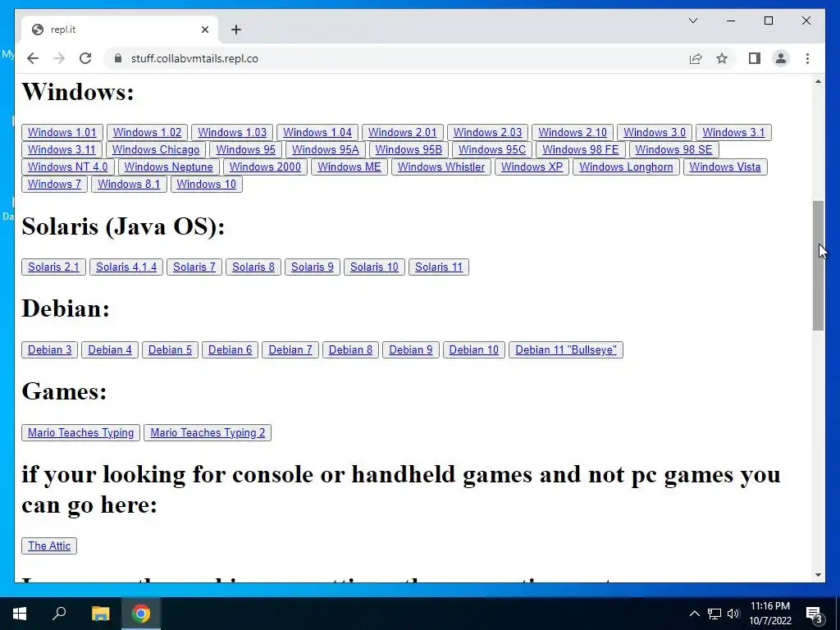Click the scrollbar down arrow
This screenshot has height=630, width=840.
pos(818,575)
